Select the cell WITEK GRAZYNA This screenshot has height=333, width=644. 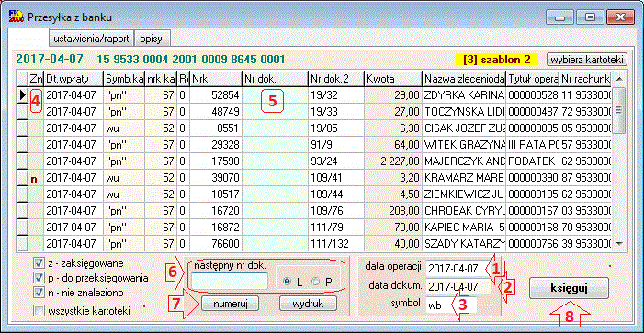[464, 145]
